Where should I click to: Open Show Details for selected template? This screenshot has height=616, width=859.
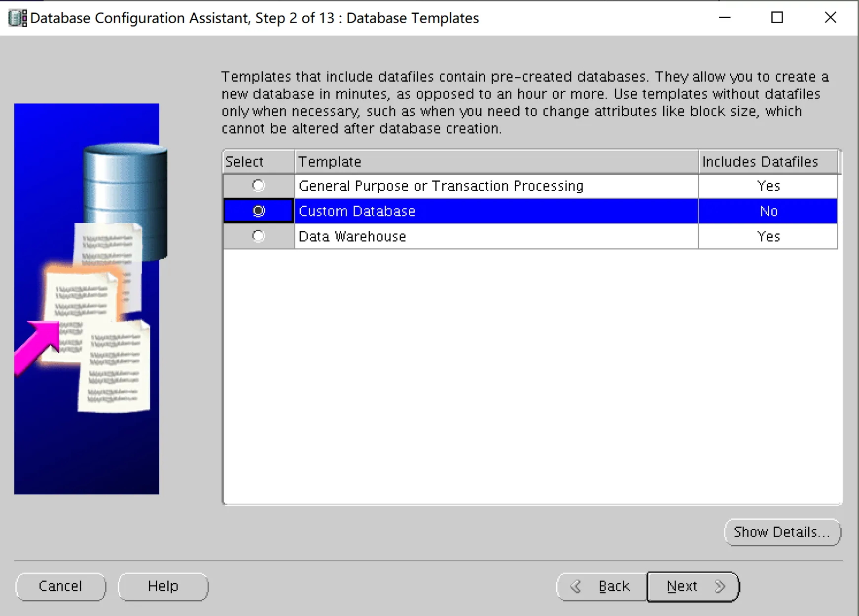(782, 532)
